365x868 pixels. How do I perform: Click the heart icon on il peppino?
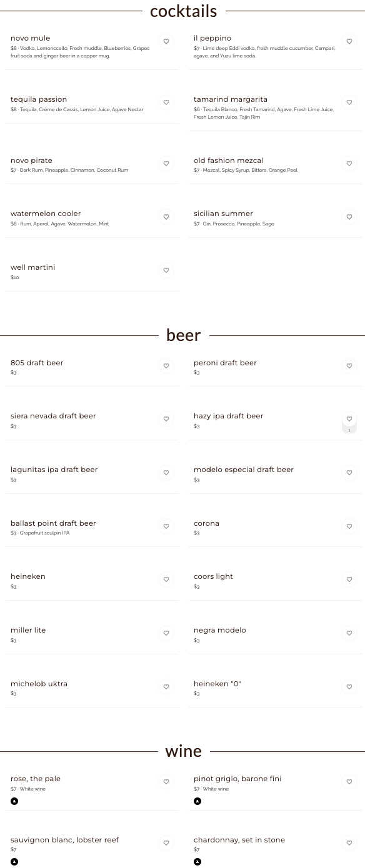[x=349, y=41]
